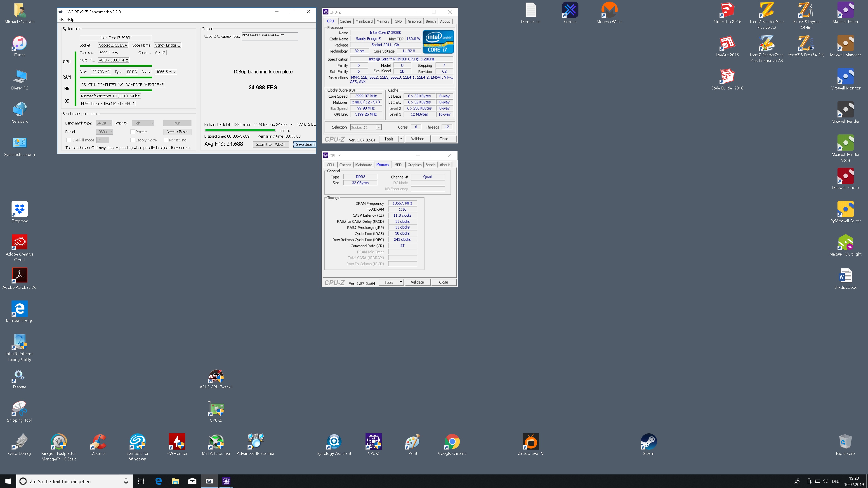
Task: Launch Adobe Creative Cloud shortcut
Action: coord(19,248)
